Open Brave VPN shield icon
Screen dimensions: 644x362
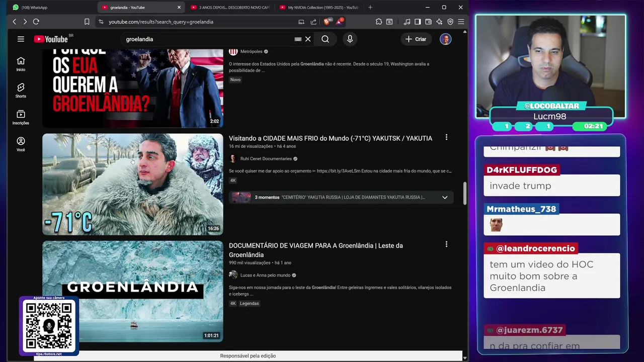point(450,22)
